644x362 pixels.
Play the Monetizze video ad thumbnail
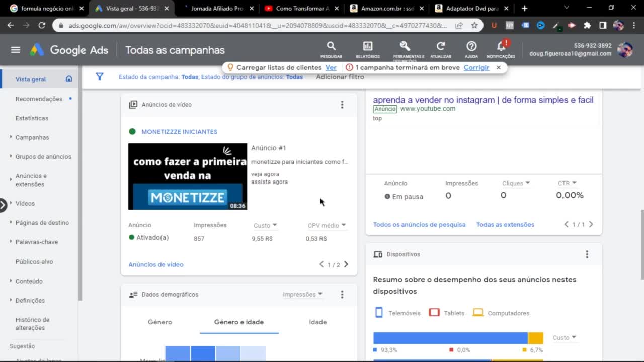(x=188, y=176)
